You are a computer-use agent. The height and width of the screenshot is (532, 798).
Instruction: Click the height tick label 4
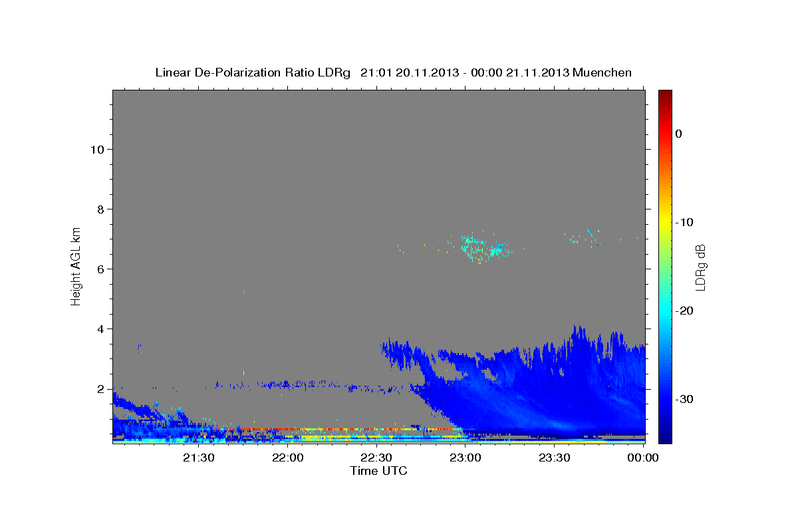101,329
